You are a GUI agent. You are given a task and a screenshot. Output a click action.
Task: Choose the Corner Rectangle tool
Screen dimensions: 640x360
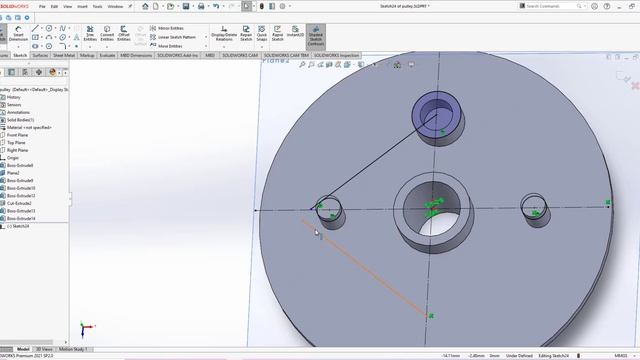[35, 37]
